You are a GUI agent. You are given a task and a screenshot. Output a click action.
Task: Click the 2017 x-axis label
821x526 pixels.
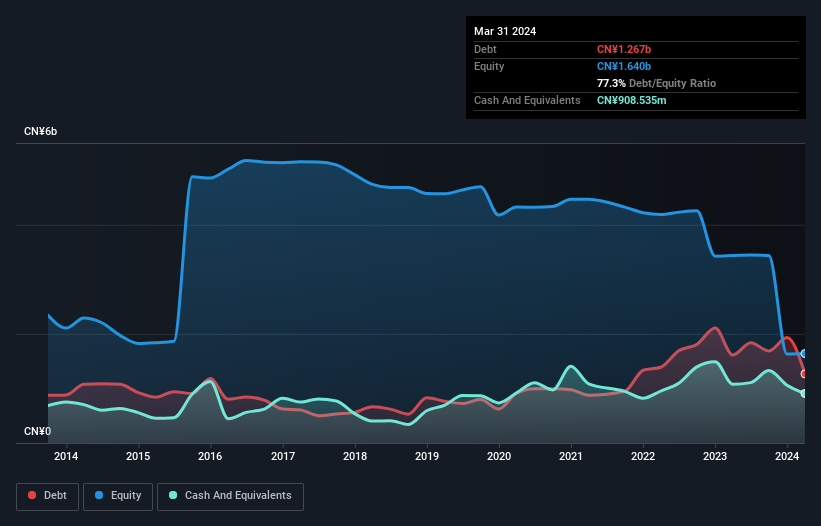pyautogui.click(x=283, y=456)
